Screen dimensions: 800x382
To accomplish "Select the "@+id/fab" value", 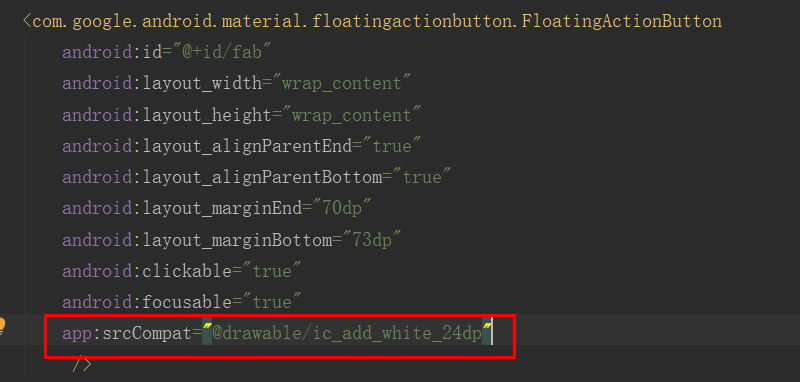I will pyautogui.click(x=222, y=52).
